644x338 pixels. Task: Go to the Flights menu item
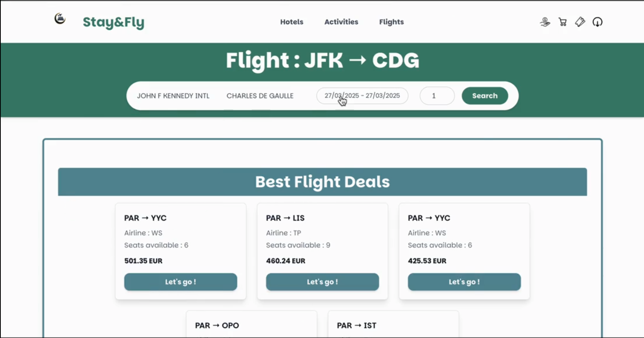392,22
